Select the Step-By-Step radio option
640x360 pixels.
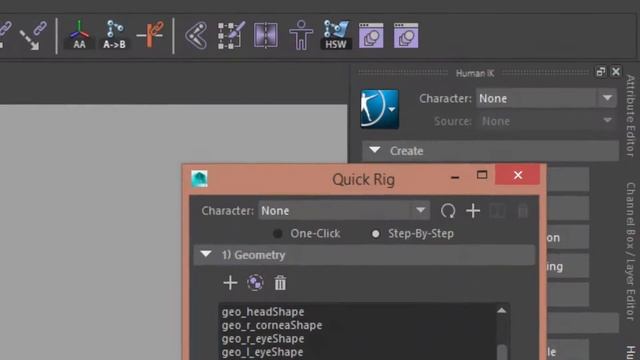click(x=376, y=234)
